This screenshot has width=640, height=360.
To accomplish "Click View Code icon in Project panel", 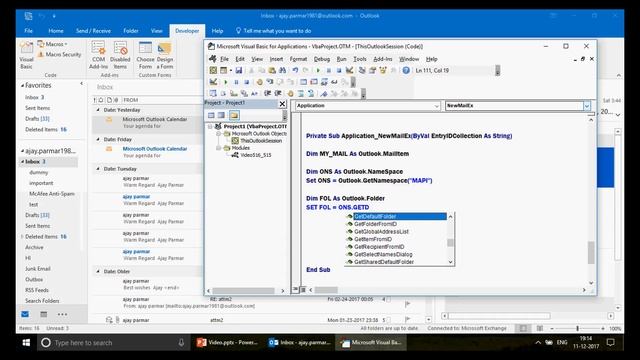I will point(211,115).
